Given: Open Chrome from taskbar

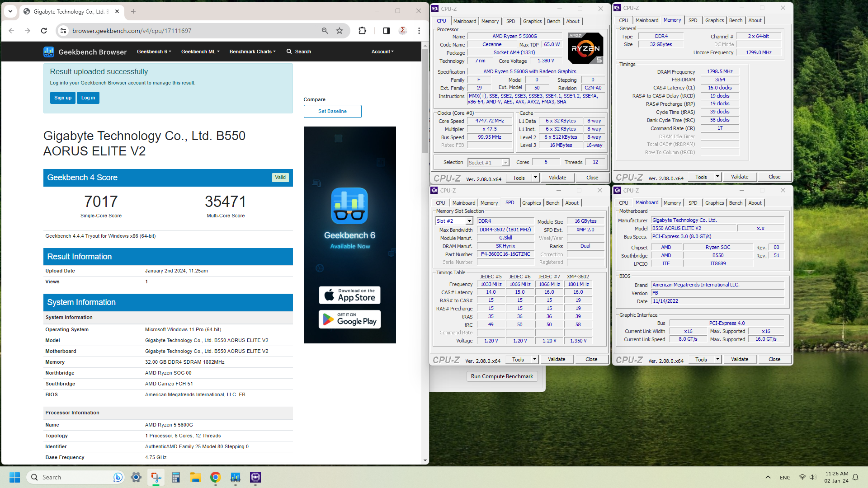Looking at the screenshot, I should click(215, 477).
